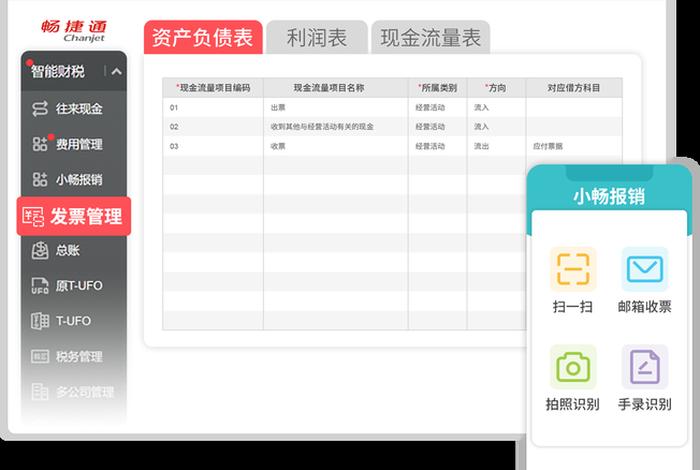700x470 pixels.
Task: Click the 小畅报销 sidebar icon
Action: (x=40, y=179)
